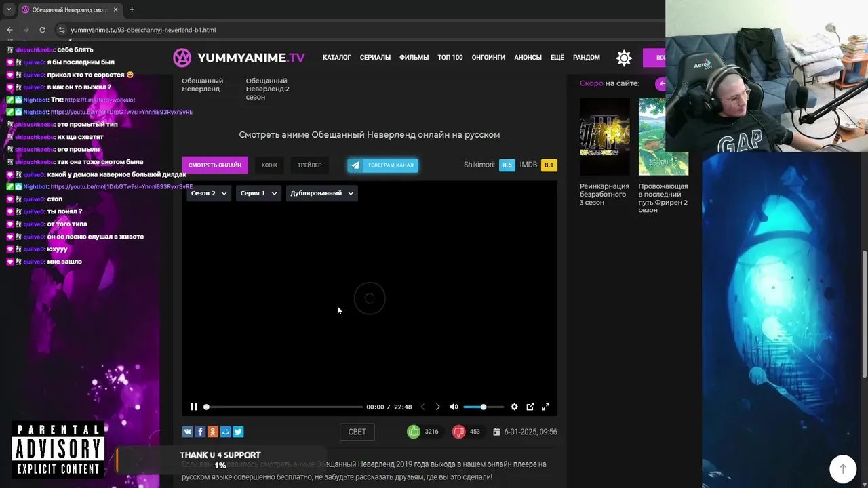Dislike the anime with thumbs down
The width and height of the screenshot is (868, 488).
point(459,432)
